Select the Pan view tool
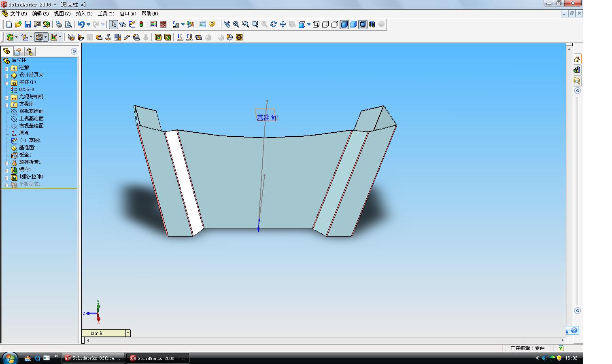The width and height of the screenshot is (612, 364). coord(283,24)
